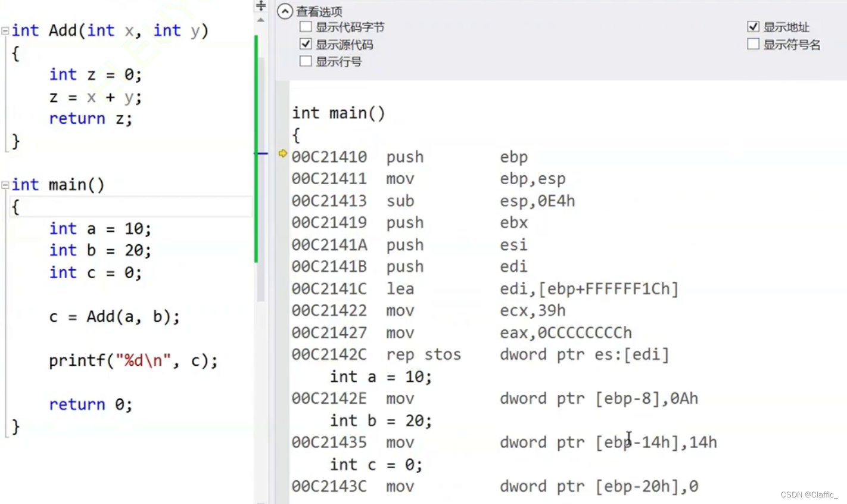The height and width of the screenshot is (504, 847).
Task: Click address 00C21422 in disassembly
Action: (329, 311)
